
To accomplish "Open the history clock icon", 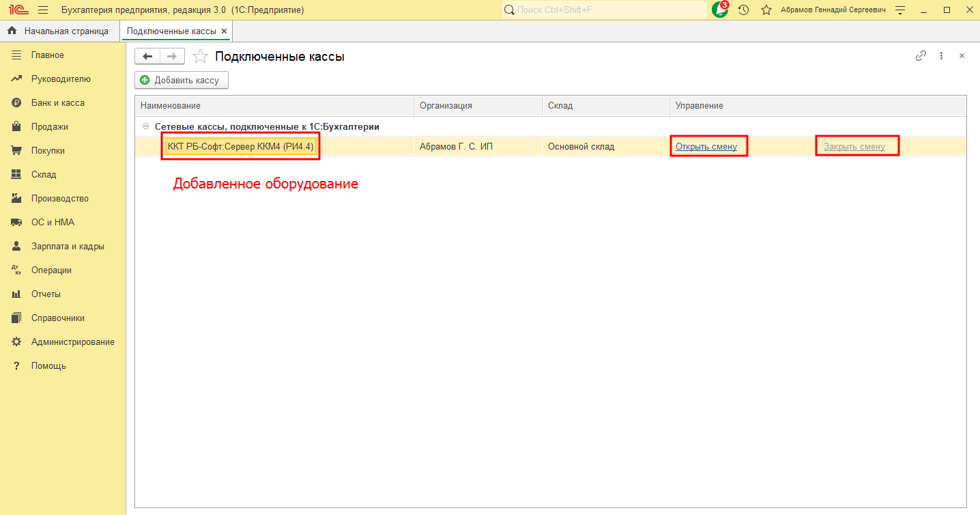I will tap(744, 10).
